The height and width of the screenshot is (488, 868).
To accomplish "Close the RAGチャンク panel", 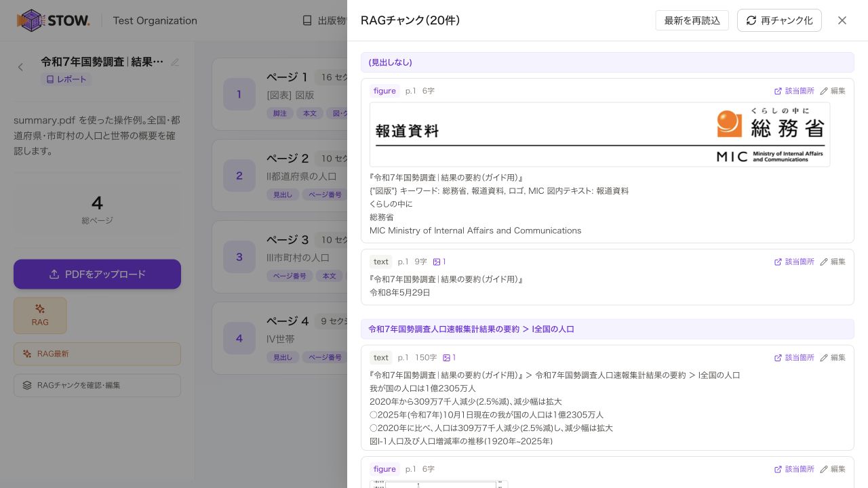I will pos(842,20).
